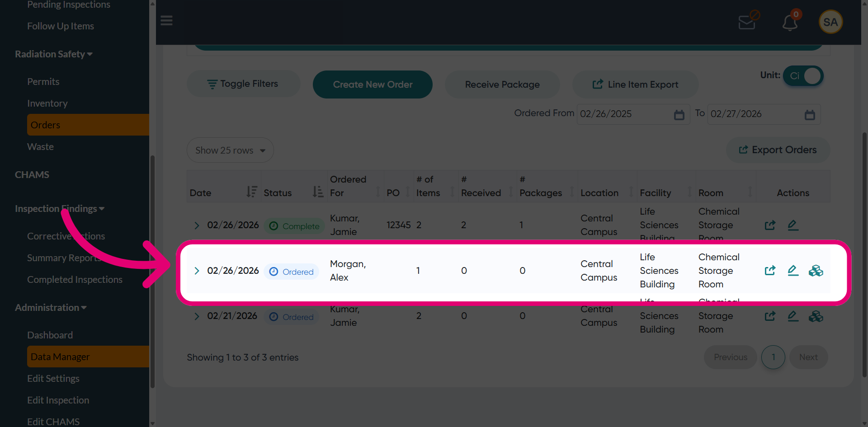Click the Create New Order button

pyautogui.click(x=373, y=84)
